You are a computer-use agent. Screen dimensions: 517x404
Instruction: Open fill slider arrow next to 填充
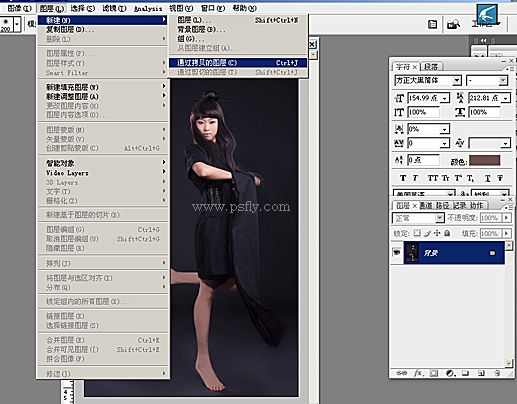click(x=507, y=233)
